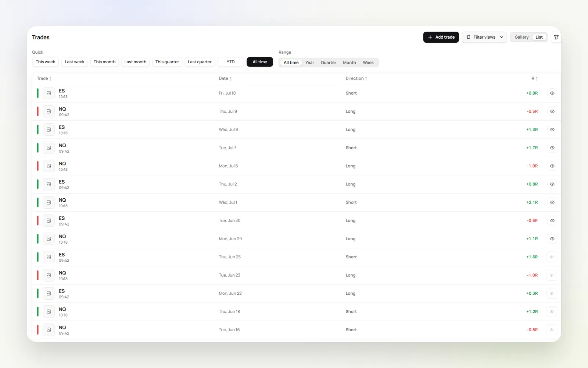Switch to List view
588x368 pixels.
pyautogui.click(x=539, y=37)
